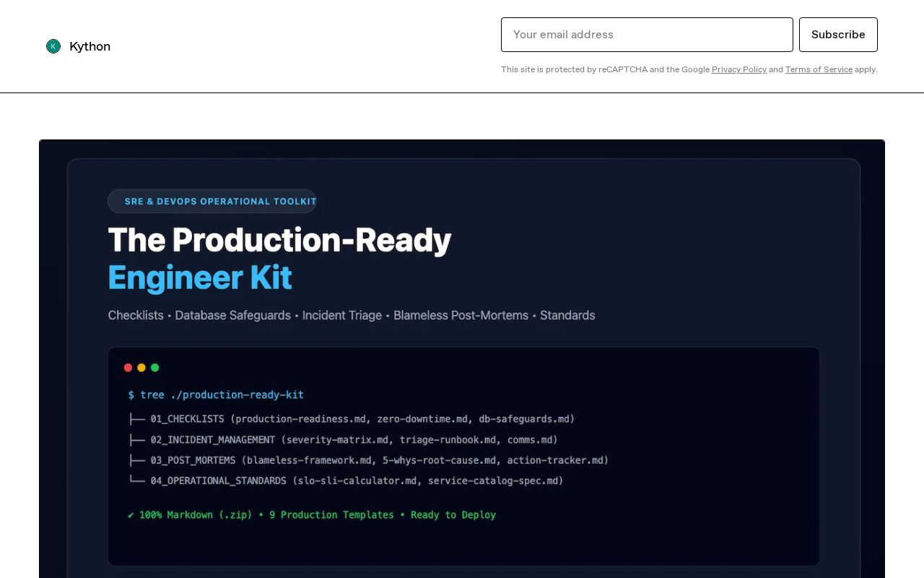Click the yellow terminal window dot
The width and height of the screenshot is (924, 578).
[141, 368]
